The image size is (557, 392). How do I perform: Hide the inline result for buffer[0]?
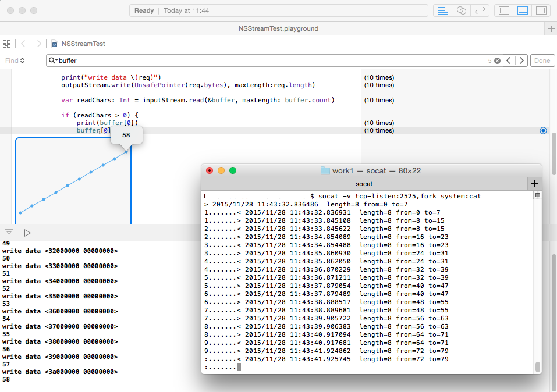click(x=543, y=130)
